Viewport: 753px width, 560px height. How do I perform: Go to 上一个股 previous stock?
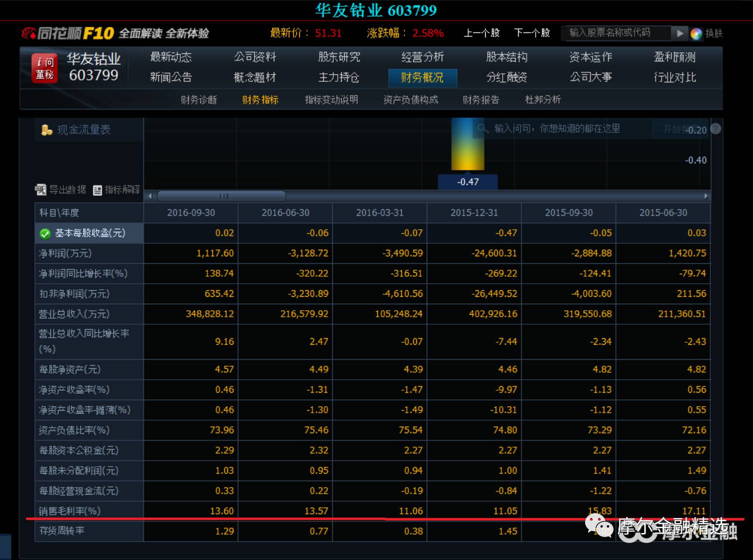(x=482, y=33)
